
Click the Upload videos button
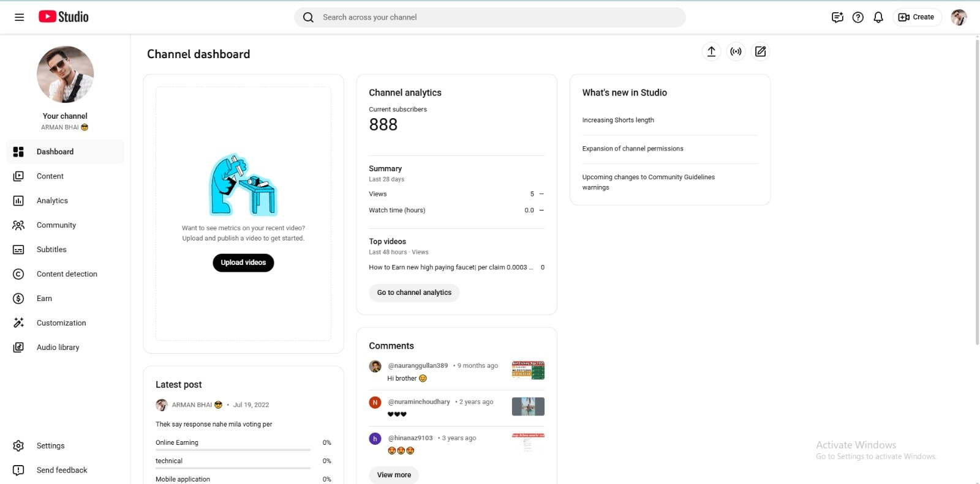tap(243, 262)
